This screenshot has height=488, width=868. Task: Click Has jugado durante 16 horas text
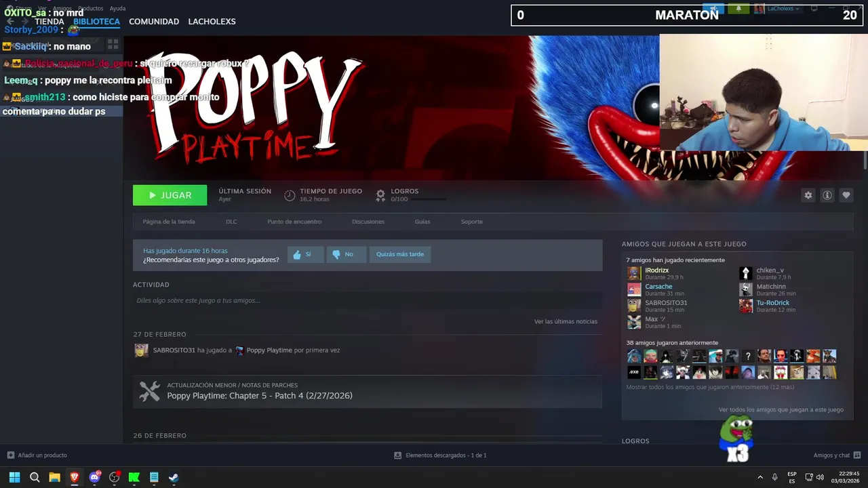pyautogui.click(x=185, y=251)
